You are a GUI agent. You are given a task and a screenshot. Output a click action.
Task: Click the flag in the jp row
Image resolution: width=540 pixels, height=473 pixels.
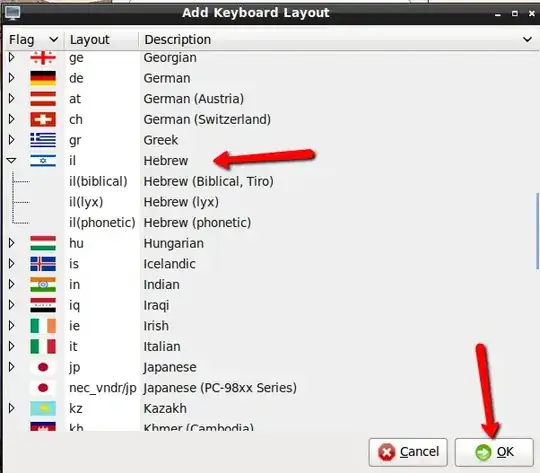[x=43, y=367]
